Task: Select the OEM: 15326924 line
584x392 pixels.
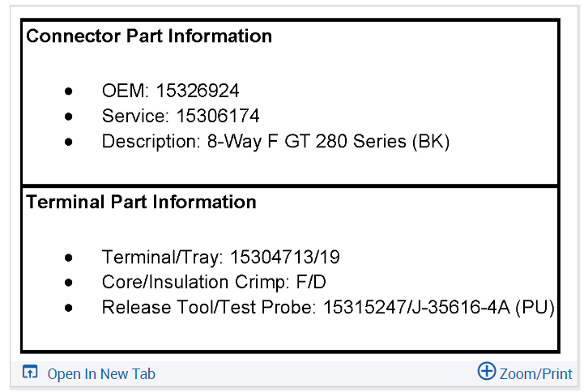Action: point(170,91)
